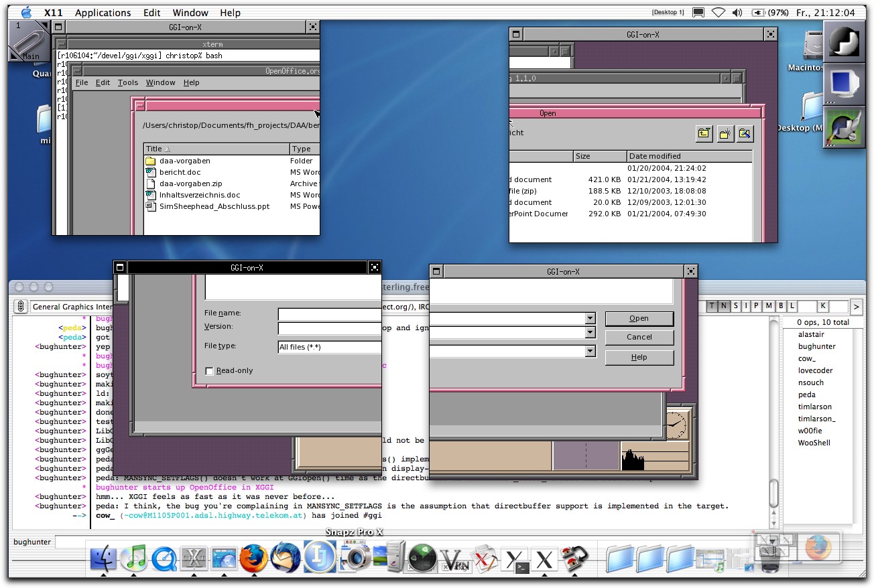
Task: Open Finder from the Dock
Action: tap(103, 558)
